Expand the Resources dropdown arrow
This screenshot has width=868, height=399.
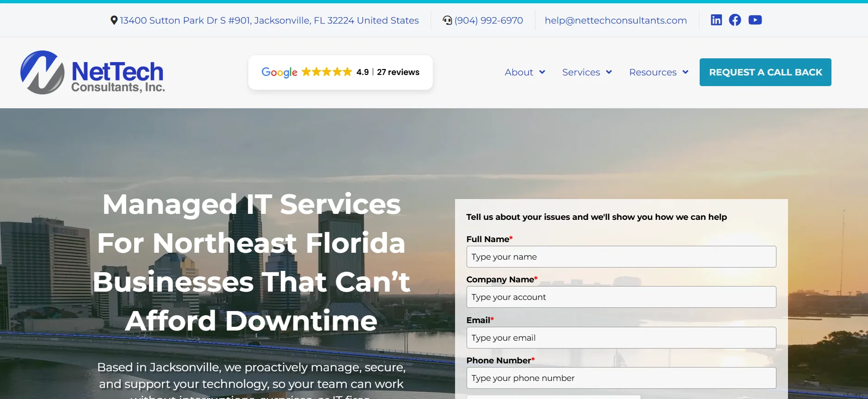tap(685, 72)
